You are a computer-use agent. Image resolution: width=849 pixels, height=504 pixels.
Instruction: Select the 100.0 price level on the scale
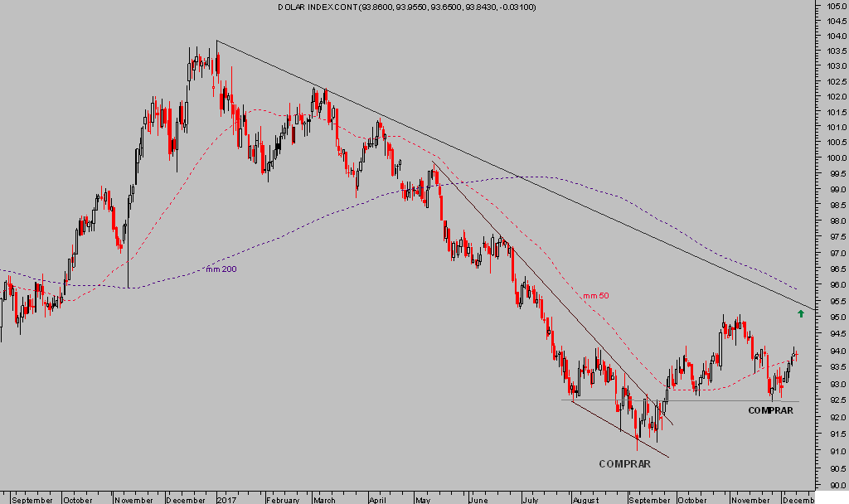click(835, 158)
